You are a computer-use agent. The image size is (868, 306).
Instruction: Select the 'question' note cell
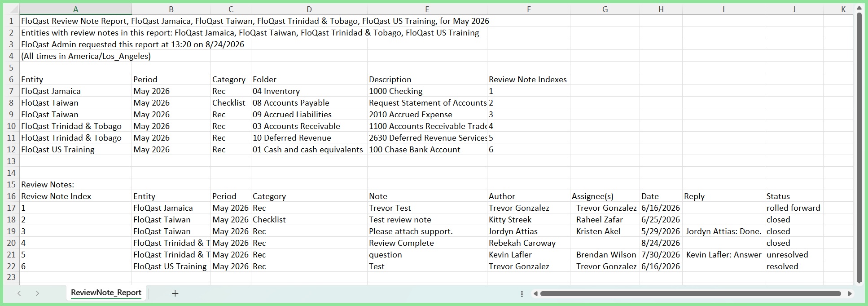pyautogui.click(x=427, y=255)
